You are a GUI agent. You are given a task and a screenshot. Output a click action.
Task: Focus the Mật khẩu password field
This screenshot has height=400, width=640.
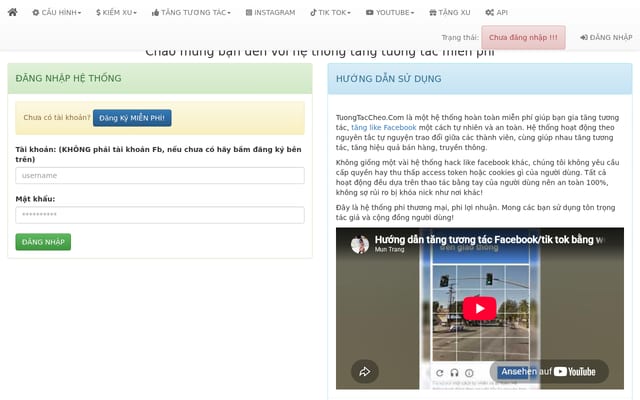tap(160, 215)
